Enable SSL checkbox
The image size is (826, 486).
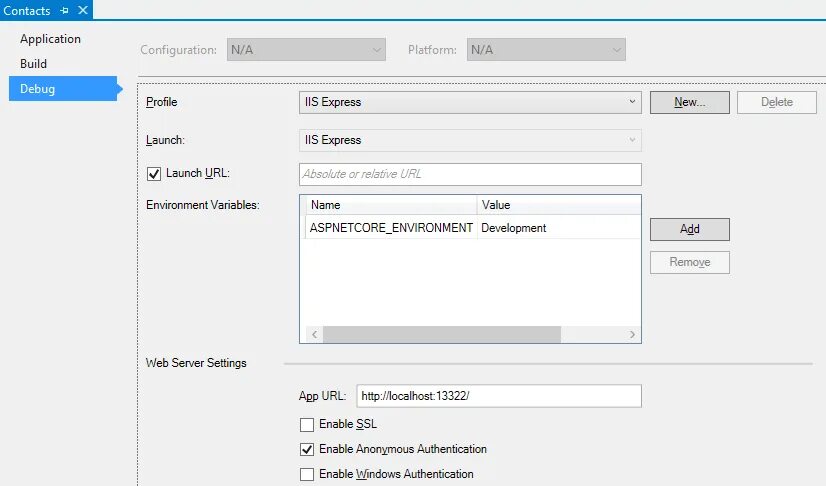(x=307, y=424)
